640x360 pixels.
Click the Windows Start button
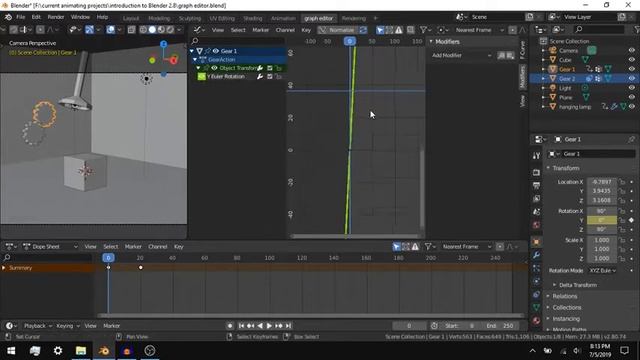11,351
